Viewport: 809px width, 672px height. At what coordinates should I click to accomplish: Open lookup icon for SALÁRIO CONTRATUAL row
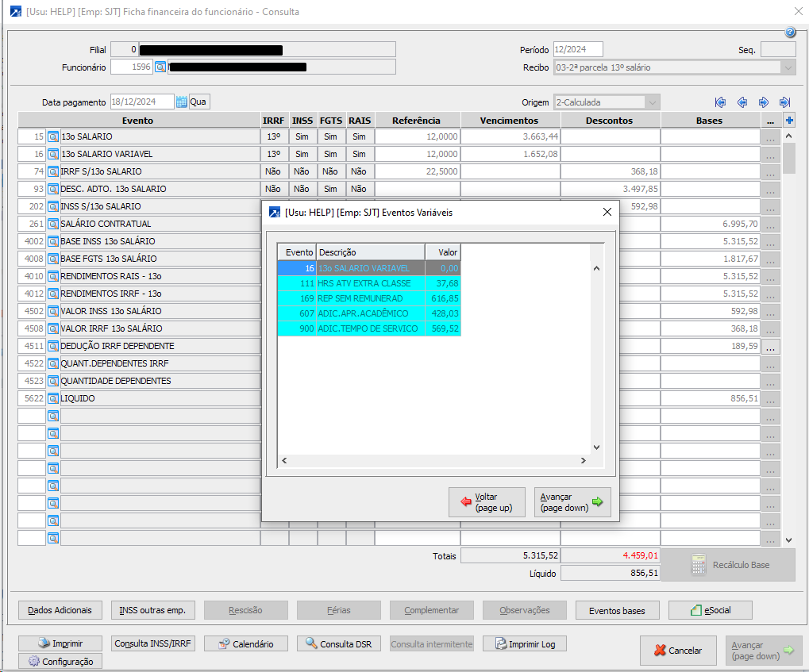tap(53, 225)
